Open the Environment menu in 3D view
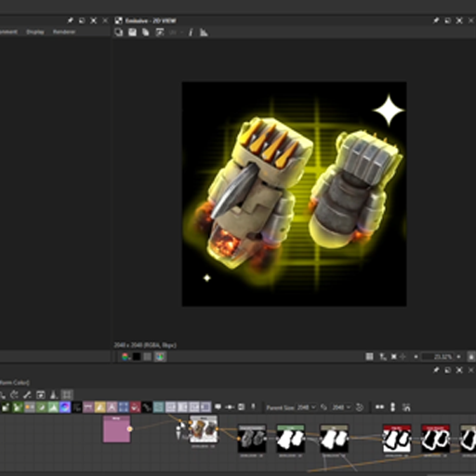Viewport: 476px width, 476px height. pos(8,32)
